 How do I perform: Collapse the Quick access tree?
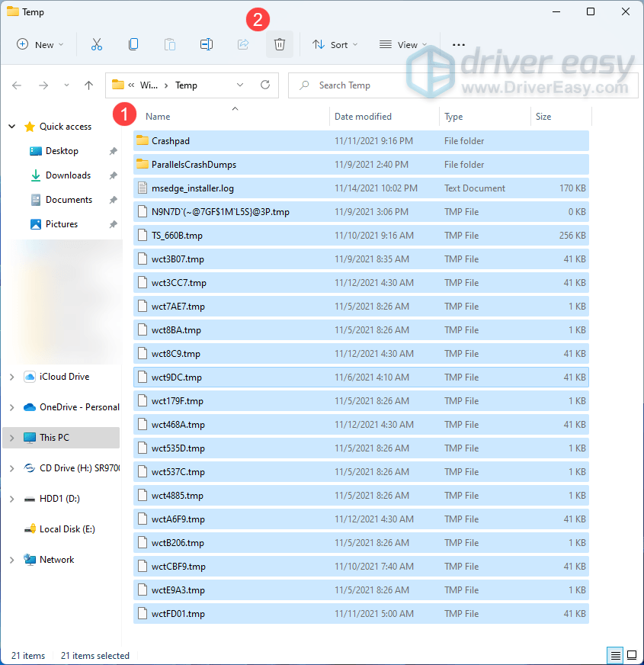12,127
